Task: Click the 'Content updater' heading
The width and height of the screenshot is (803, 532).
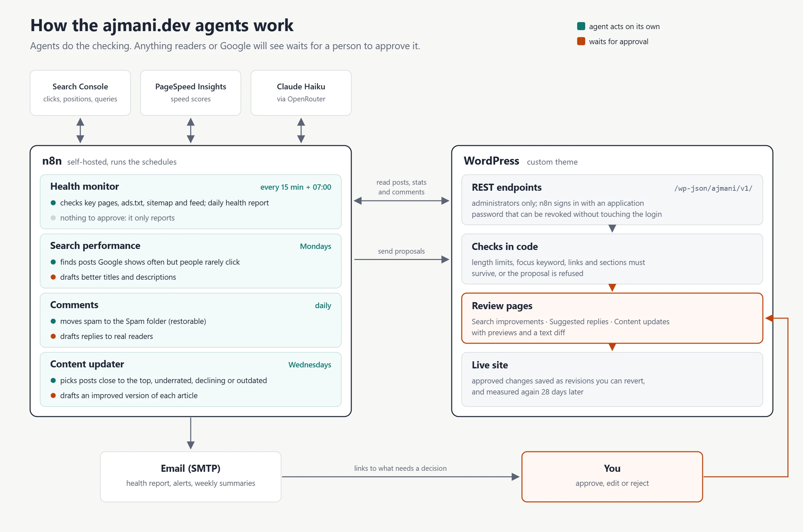Action: tap(87, 364)
